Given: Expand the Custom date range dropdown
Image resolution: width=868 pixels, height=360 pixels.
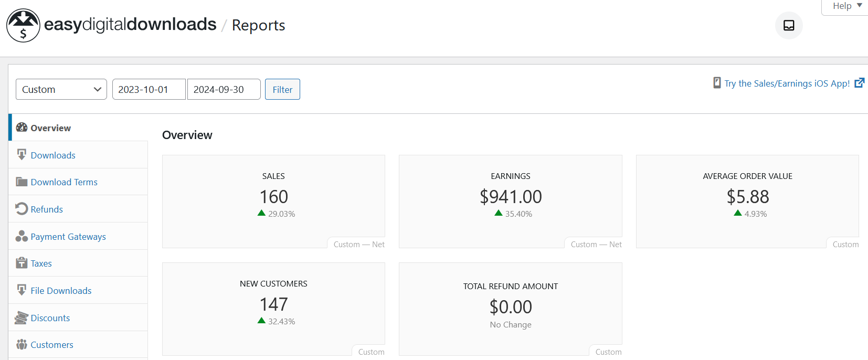Looking at the screenshot, I should [x=61, y=89].
